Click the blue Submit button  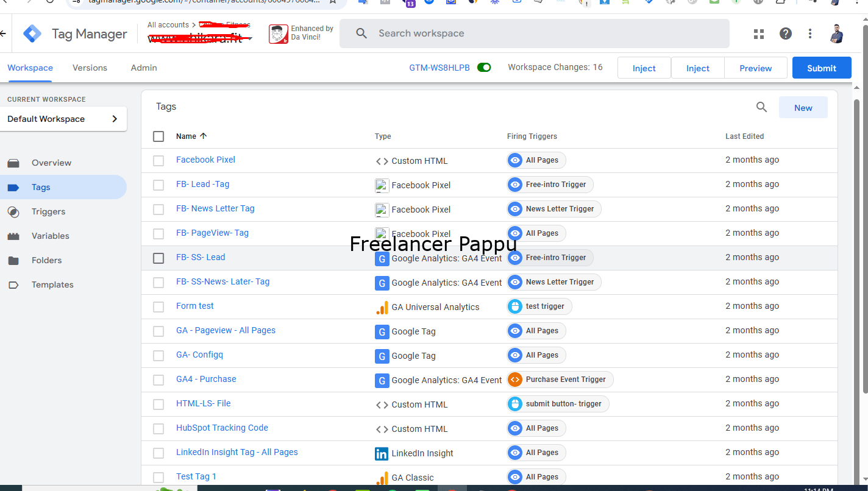click(822, 68)
